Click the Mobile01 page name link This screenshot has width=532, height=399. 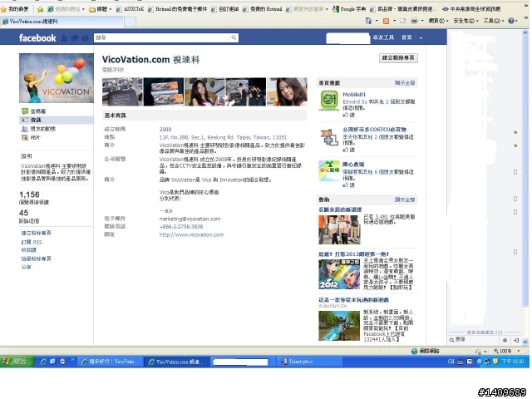tap(354, 94)
